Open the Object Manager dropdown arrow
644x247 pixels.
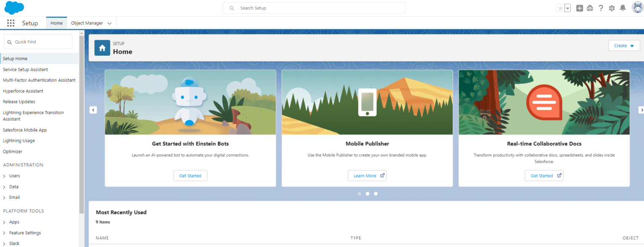click(x=109, y=23)
